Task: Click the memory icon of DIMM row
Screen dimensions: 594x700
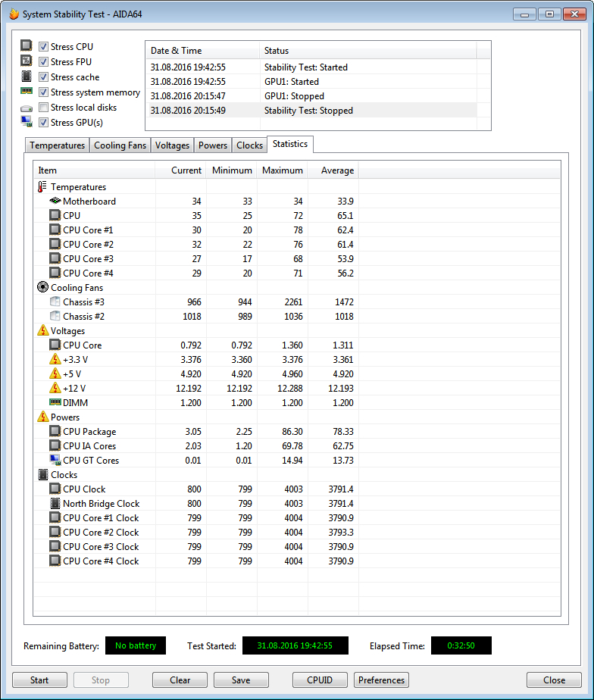Action: click(x=55, y=402)
